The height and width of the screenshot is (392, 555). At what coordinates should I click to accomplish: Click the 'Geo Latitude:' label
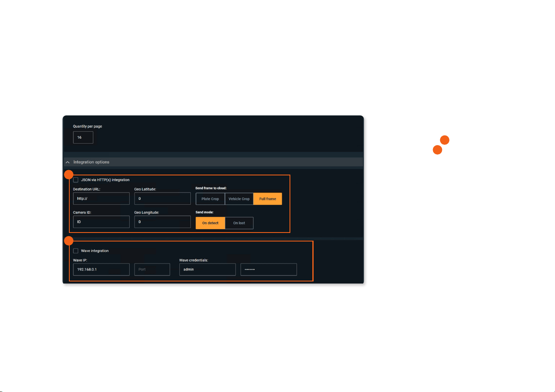tap(145, 189)
